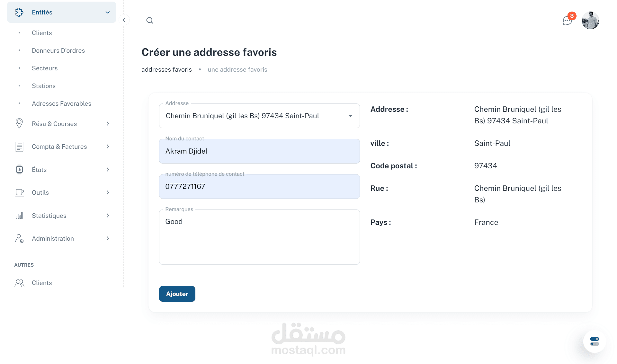This screenshot has height=364, width=617.
Task: Click the Outils cup icon
Action: click(x=19, y=192)
